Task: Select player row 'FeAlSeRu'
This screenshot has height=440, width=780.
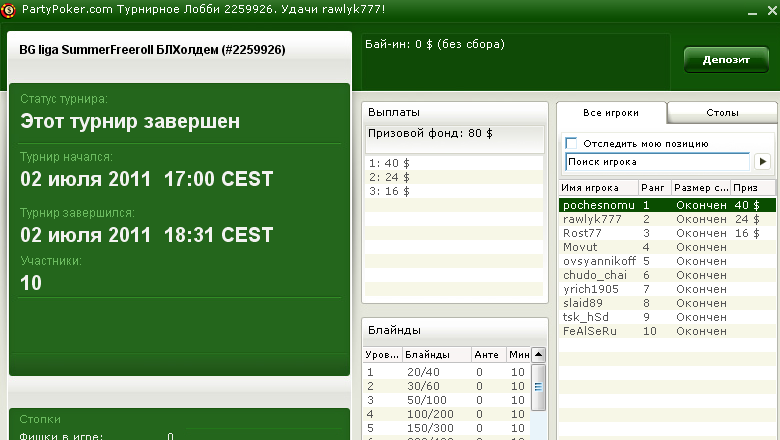Action: tap(667, 331)
